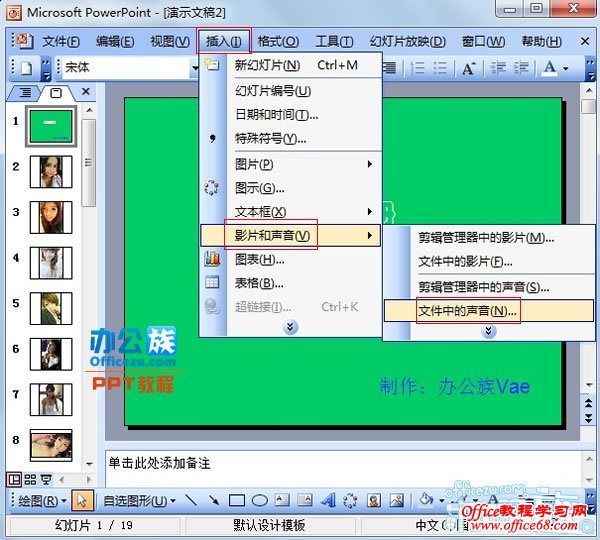Insert diagram from drawing toolbar
Image resolution: width=600 pixels, height=540 pixels.
click(350, 500)
